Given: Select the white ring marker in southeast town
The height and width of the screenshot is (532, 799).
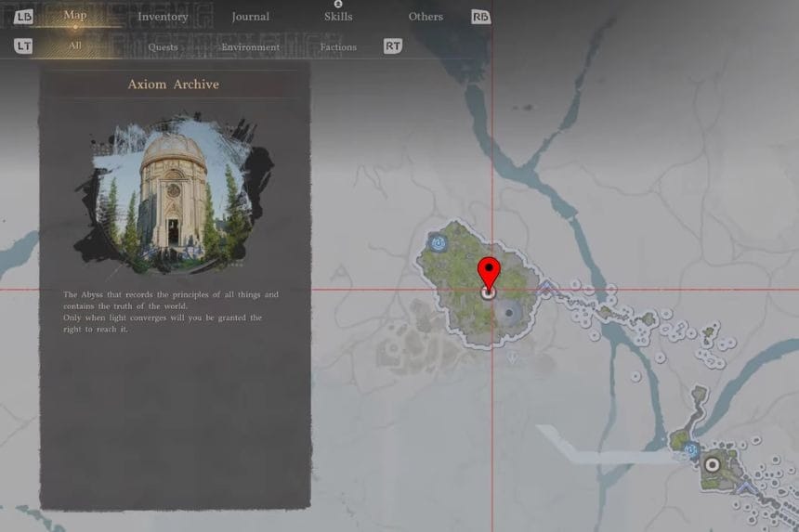Looking at the screenshot, I should (x=714, y=465).
